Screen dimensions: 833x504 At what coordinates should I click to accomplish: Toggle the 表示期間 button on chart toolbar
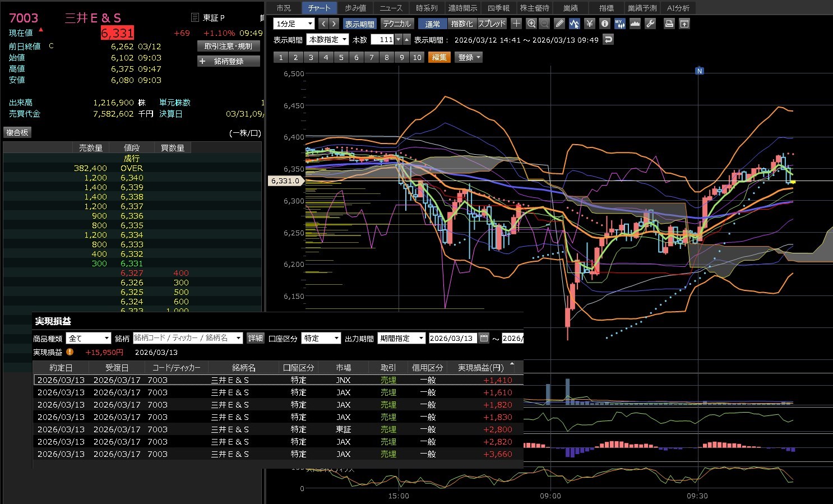tap(359, 24)
